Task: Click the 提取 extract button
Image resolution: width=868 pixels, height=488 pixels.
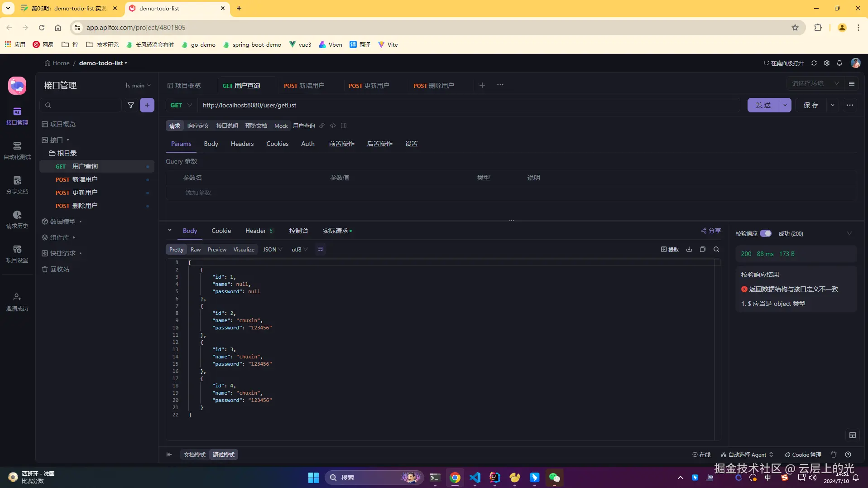Action: click(x=670, y=249)
